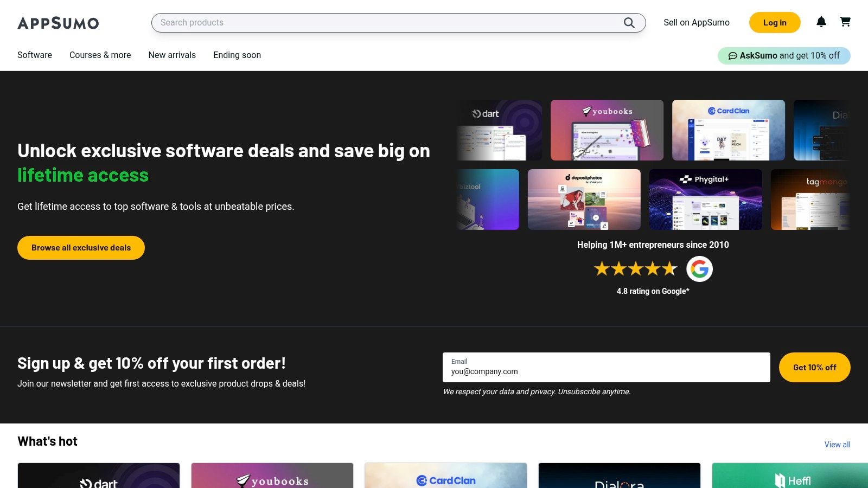Click the search magnifier icon
The image size is (868, 488).
[x=629, y=23]
